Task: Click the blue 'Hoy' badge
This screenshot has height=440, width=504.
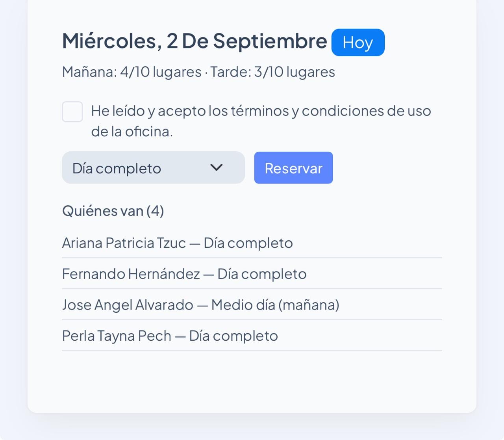Action: [x=358, y=43]
